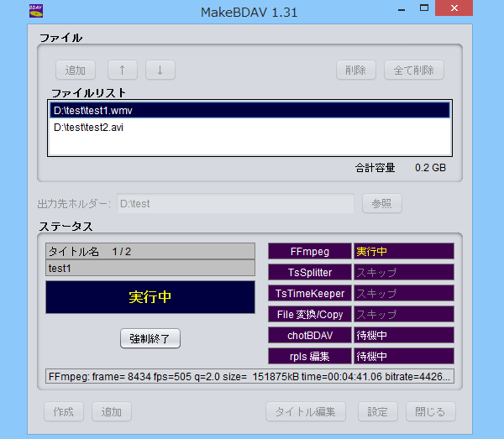
Task: Click the chotBDAV stage label
Action: click(310, 335)
